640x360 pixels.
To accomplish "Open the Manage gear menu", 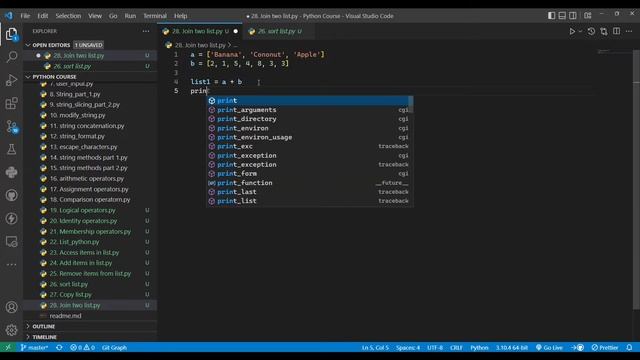I will pos(11,330).
